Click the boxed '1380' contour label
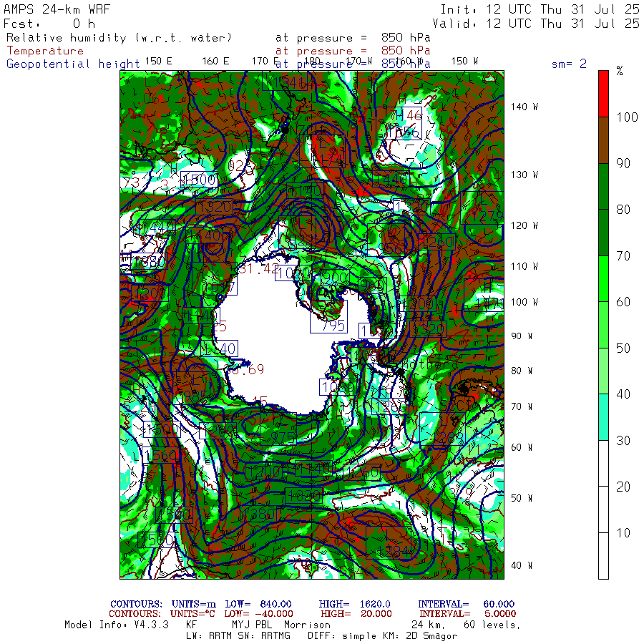Image resolution: width=644 pixels, height=644 pixels. (259, 513)
